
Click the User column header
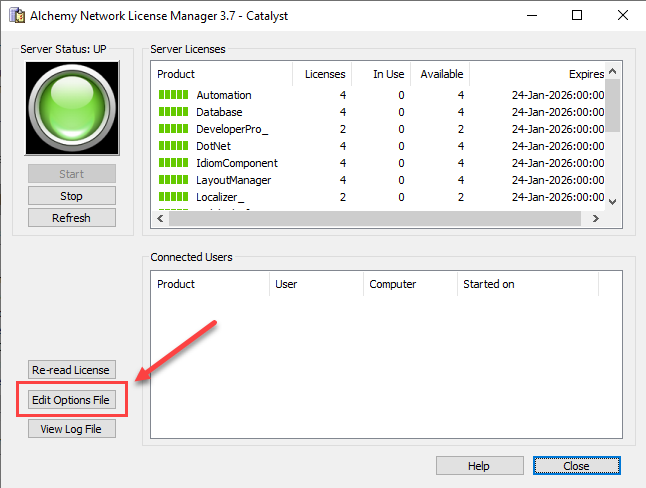click(316, 284)
